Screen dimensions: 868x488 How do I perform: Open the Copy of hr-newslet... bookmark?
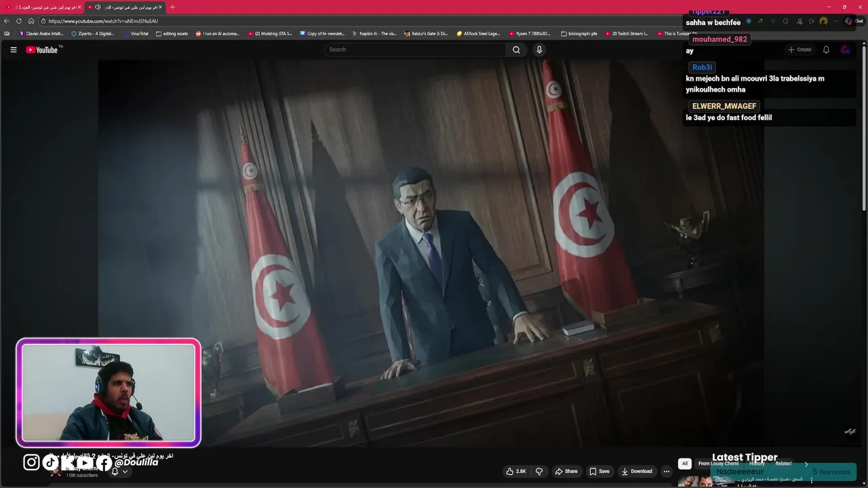322,33
